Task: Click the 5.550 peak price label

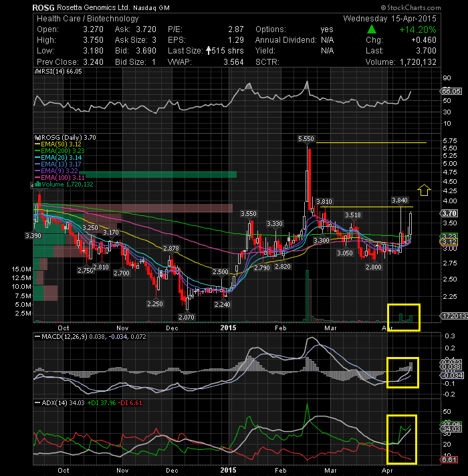Action: pos(306,139)
